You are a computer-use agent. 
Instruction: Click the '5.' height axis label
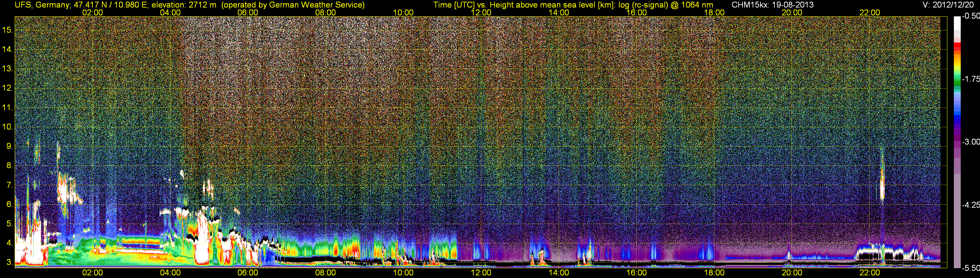tap(9, 223)
